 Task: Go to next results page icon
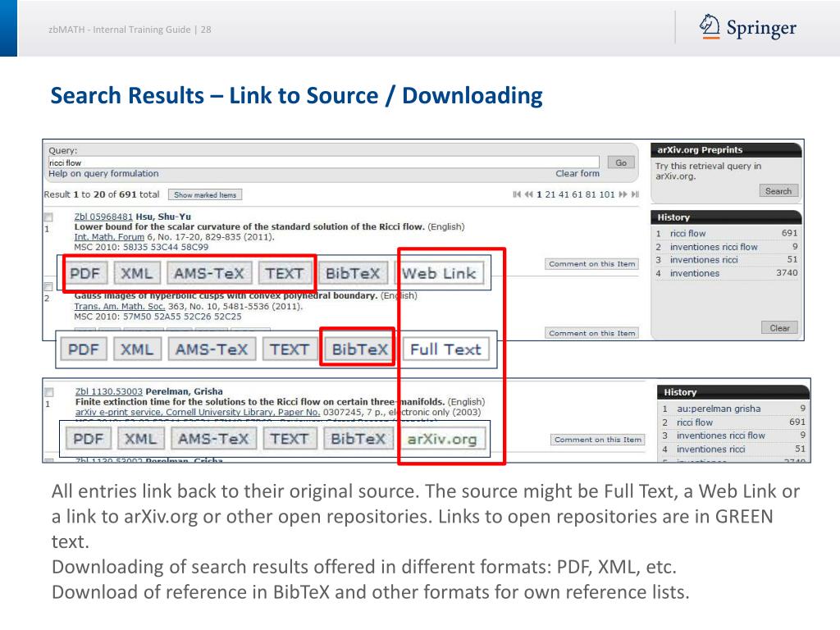[x=623, y=194]
